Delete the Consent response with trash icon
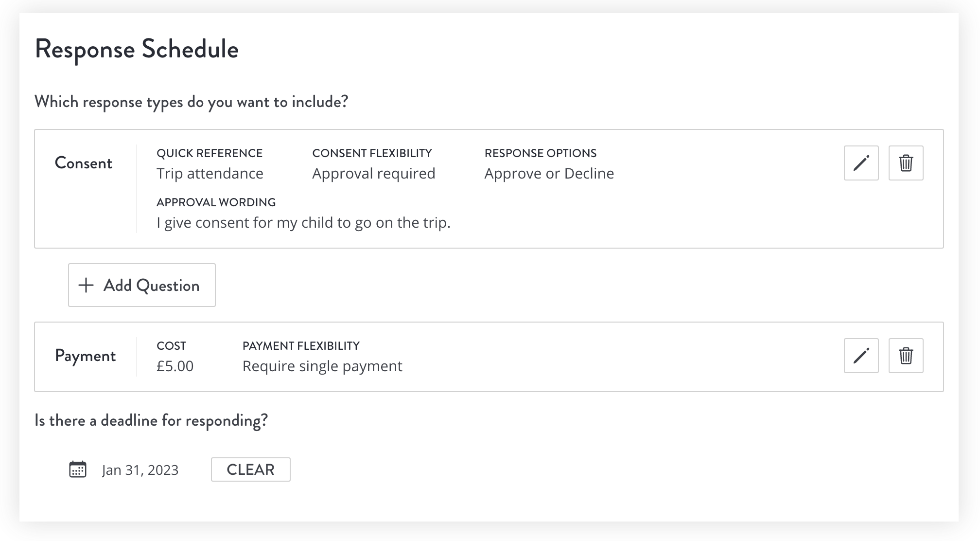The width and height of the screenshot is (980, 541). tap(906, 163)
